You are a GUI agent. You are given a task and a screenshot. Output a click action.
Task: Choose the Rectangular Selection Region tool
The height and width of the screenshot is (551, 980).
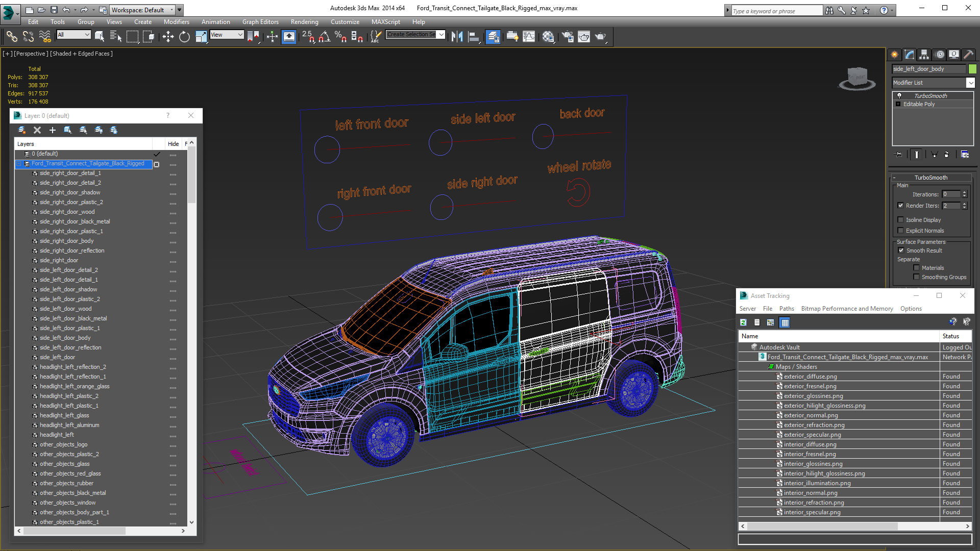click(x=132, y=36)
